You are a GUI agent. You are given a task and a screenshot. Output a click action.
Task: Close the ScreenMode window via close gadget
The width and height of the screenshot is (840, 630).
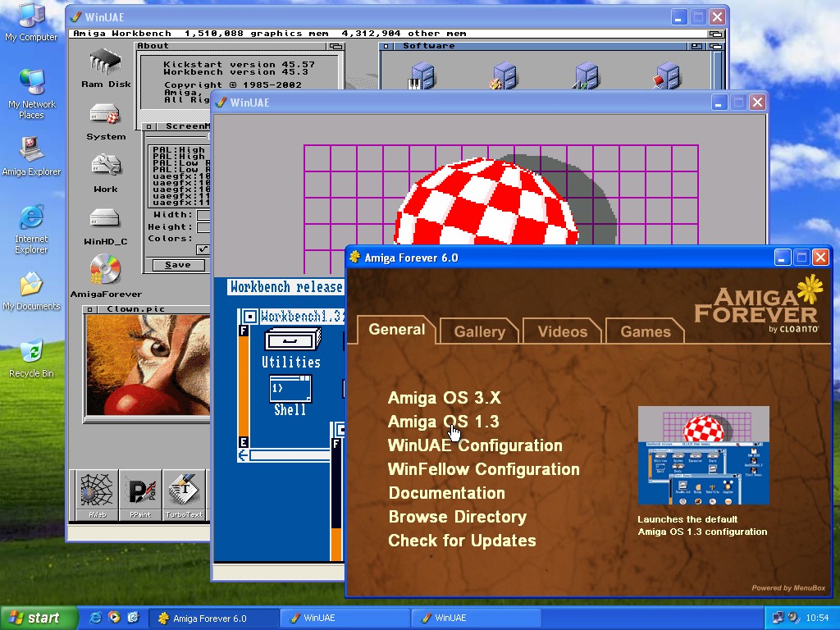point(151,126)
